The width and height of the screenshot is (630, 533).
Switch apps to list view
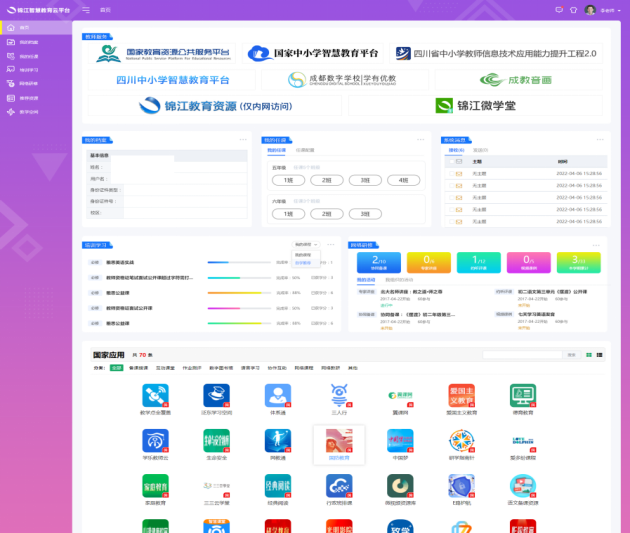pyautogui.click(x=599, y=355)
